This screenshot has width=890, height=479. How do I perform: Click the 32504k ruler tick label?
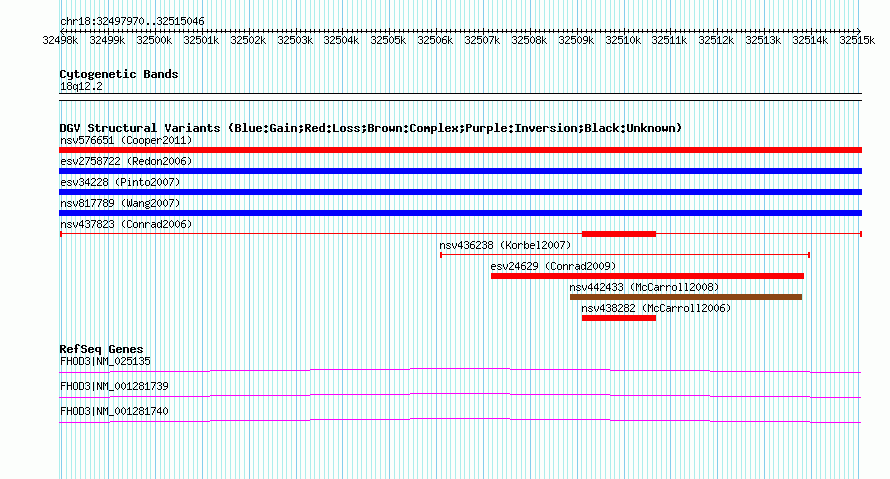(x=341, y=40)
